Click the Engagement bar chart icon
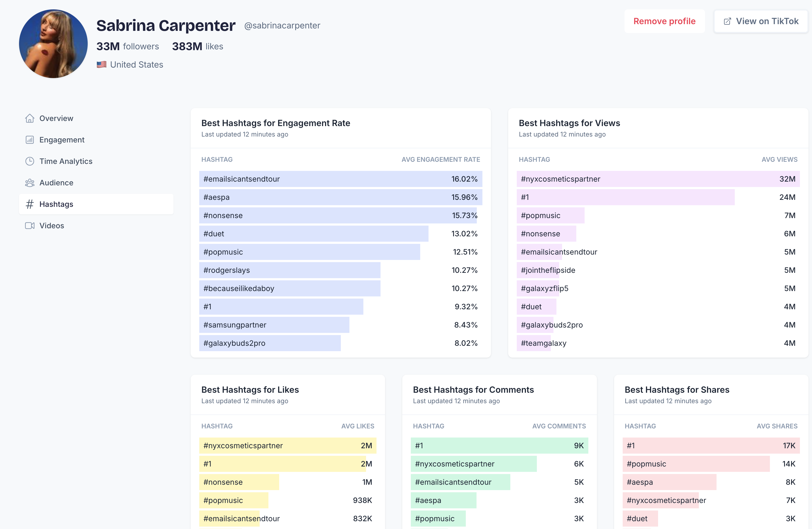This screenshot has height=529, width=812. [x=30, y=140]
